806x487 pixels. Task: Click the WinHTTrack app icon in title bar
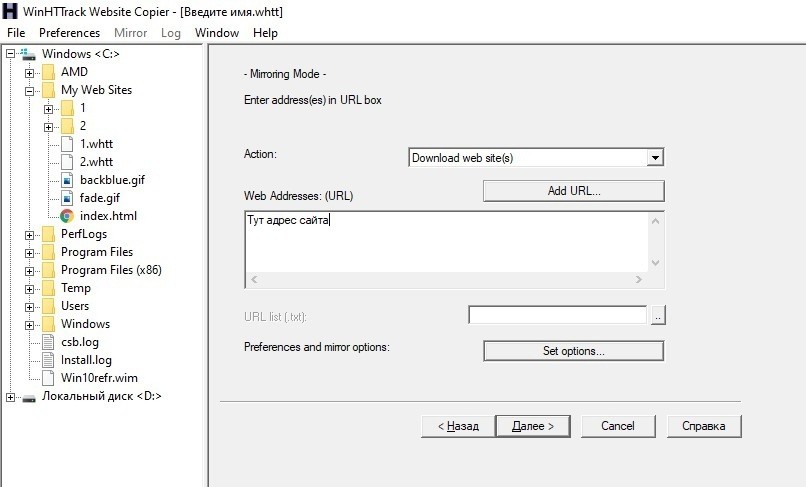coord(10,11)
